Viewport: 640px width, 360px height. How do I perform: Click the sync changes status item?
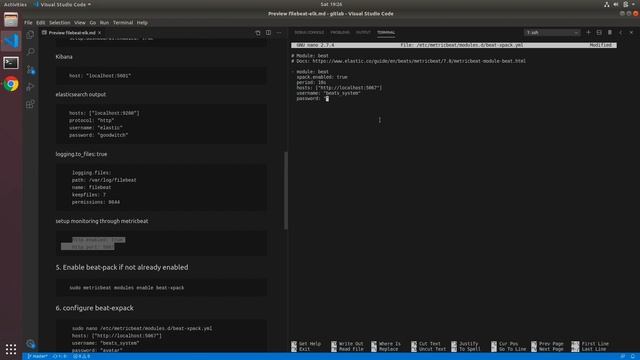pyautogui.click(x=60, y=356)
